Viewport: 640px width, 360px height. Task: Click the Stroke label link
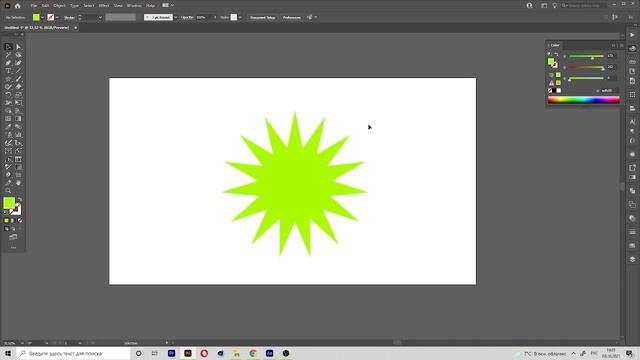tap(69, 17)
